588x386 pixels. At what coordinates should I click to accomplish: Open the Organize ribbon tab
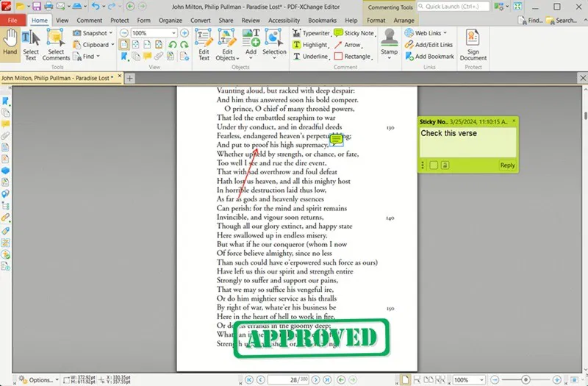pos(171,21)
